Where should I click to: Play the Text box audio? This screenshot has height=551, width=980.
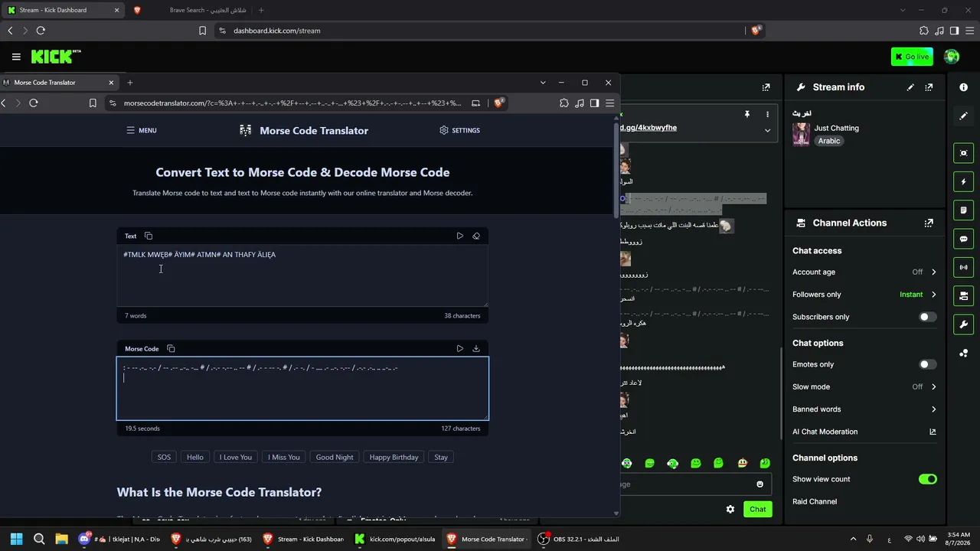click(x=459, y=236)
